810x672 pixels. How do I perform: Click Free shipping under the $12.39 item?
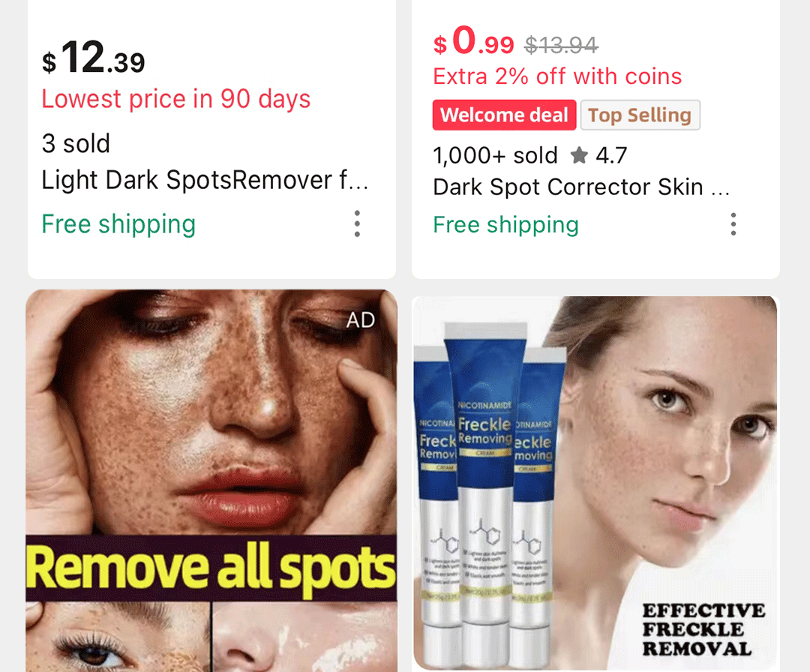(118, 224)
